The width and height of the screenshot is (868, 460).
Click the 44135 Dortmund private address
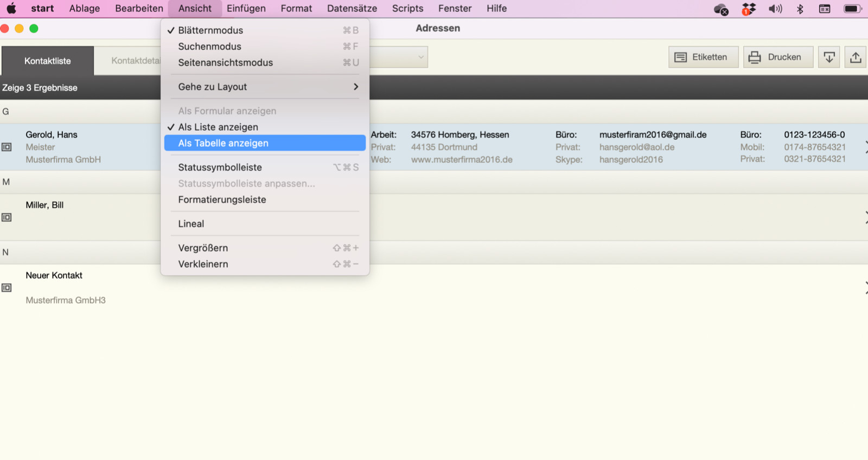point(444,147)
